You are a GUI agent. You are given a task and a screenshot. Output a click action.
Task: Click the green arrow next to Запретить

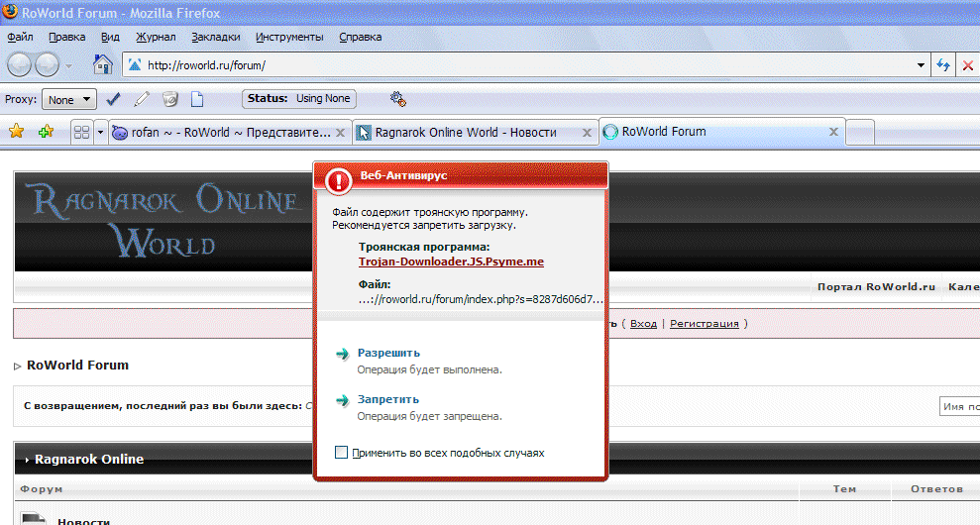pyautogui.click(x=342, y=400)
